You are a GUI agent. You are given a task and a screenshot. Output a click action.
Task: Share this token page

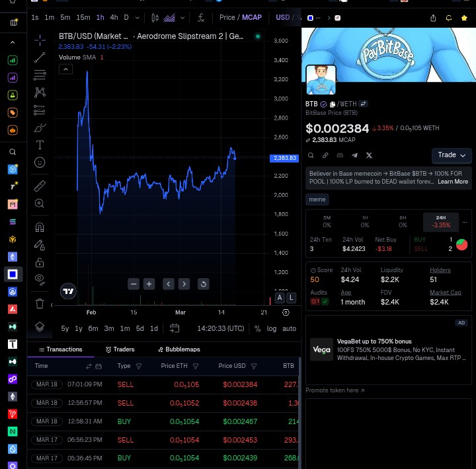[433, 18]
